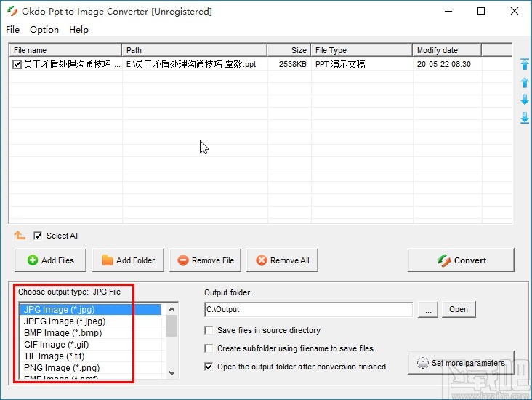Viewport: 532px width, 400px height.
Task: Open the Option menu
Action: pos(44,30)
